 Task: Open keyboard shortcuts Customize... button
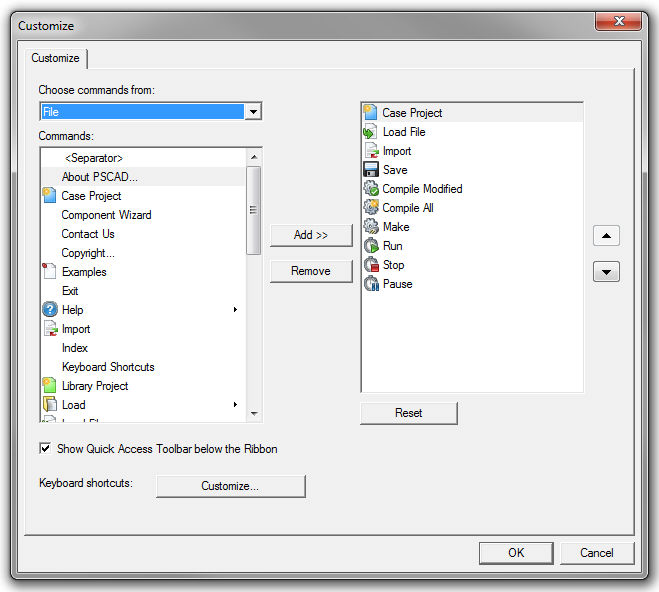[x=230, y=486]
